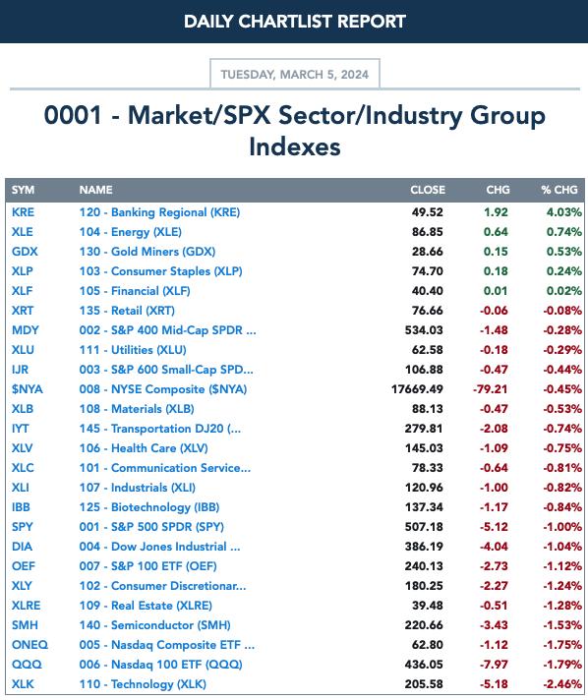Open 103 - Consumer Staples (XLP)
588x700 pixels.
pos(160,271)
